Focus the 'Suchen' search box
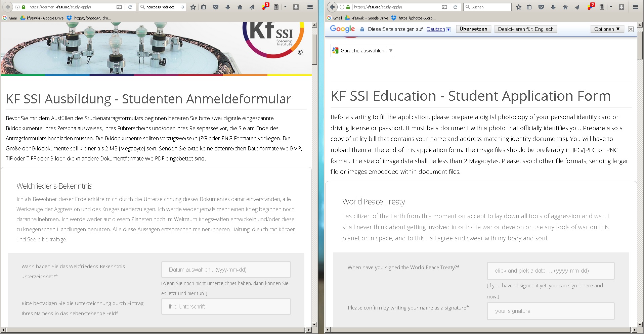The image size is (644, 334). (487, 7)
